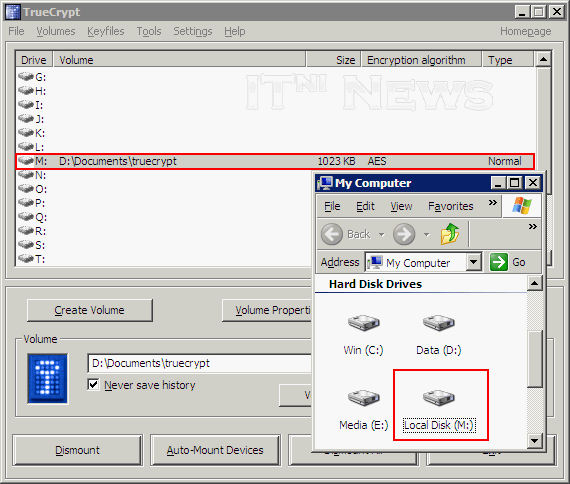Open Media (E:) drive in My Computer
Screen dimensions: 570x484
(x=364, y=409)
